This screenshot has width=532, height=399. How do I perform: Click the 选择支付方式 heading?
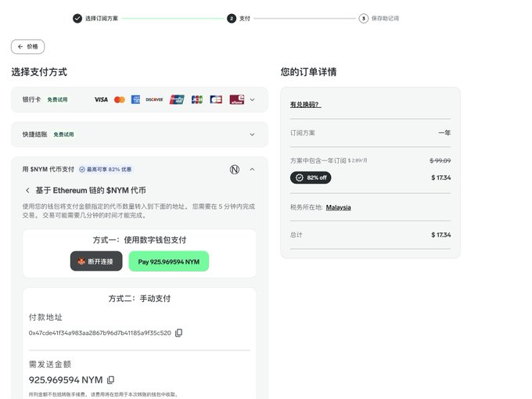[39, 72]
